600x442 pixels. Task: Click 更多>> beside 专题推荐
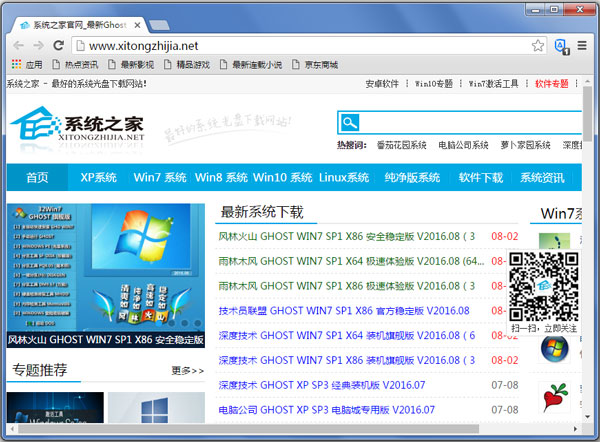(188, 370)
